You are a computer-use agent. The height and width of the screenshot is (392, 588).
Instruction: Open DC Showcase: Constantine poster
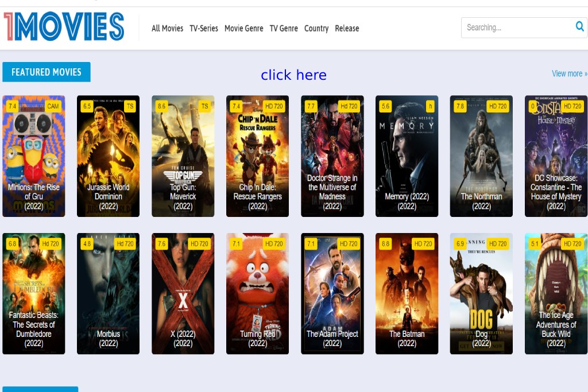coord(556,156)
